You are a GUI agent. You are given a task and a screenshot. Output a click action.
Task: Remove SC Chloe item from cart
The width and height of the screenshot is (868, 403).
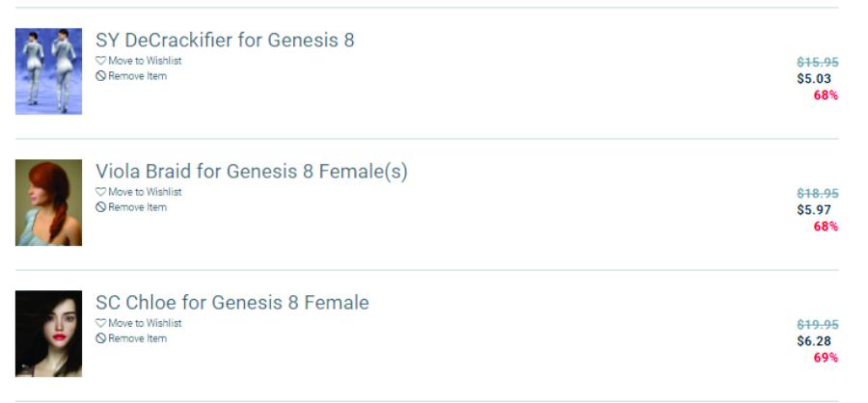point(137,338)
